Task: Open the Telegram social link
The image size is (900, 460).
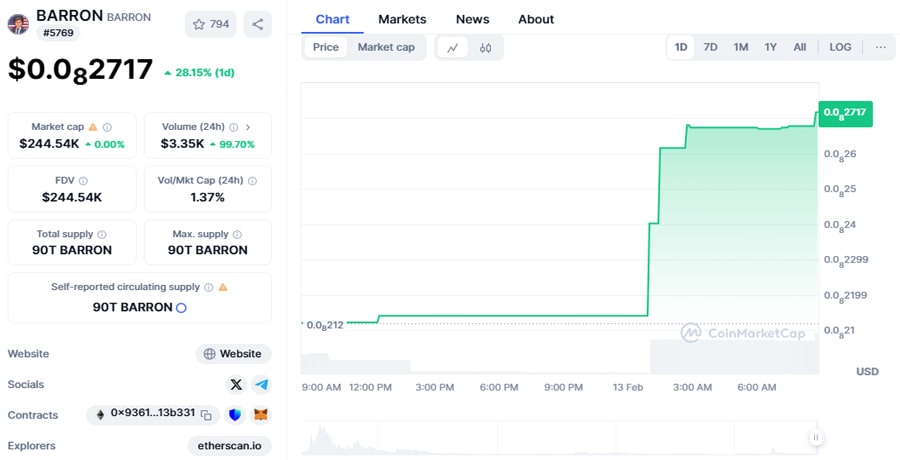Action: pos(262,385)
